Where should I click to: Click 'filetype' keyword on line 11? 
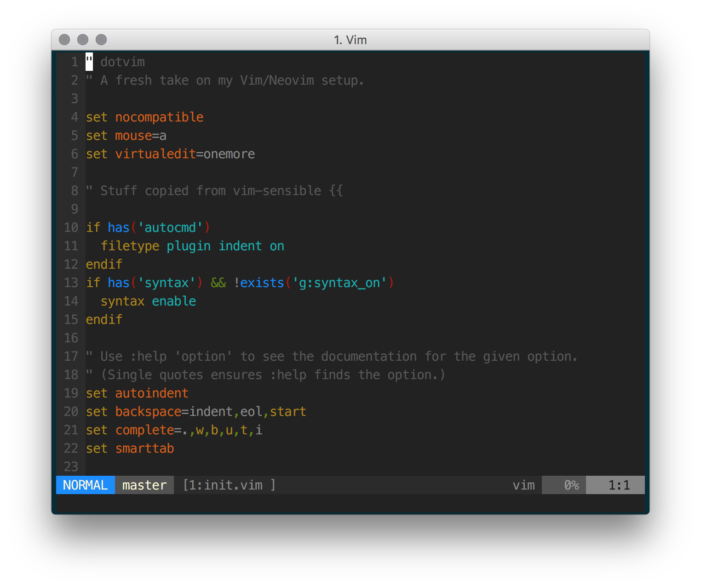130,246
